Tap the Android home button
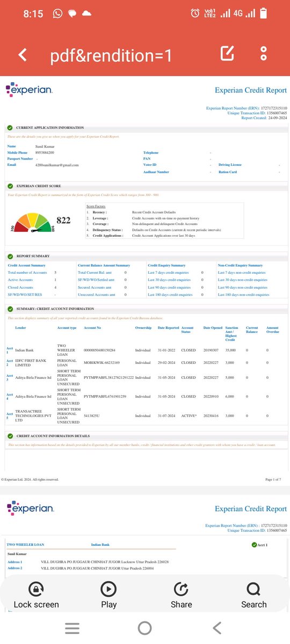290x644 pixels. coord(144,627)
